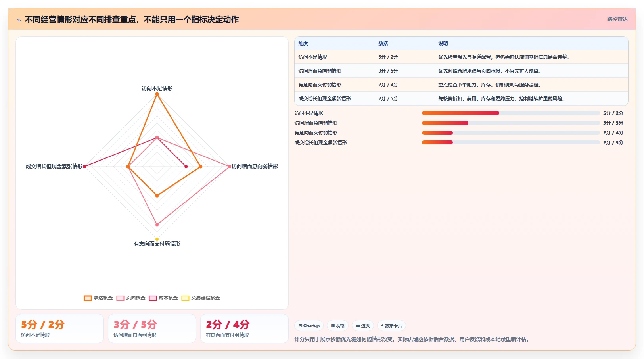Click radar axis label 有意向而支付弱情形
The image size is (644, 359).
[157, 244]
